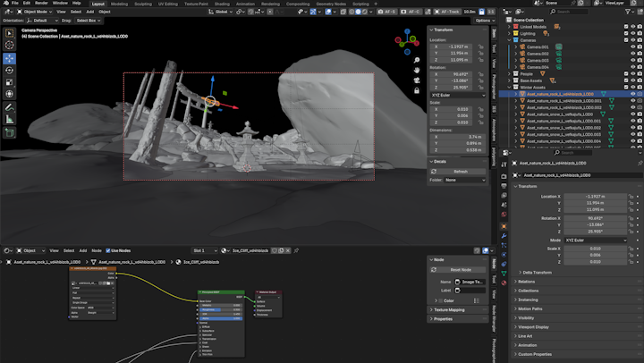Open viewport Options popover button
Image resolution: width=644 pixels, height=363 pixels.
click(x=485, y=21)
